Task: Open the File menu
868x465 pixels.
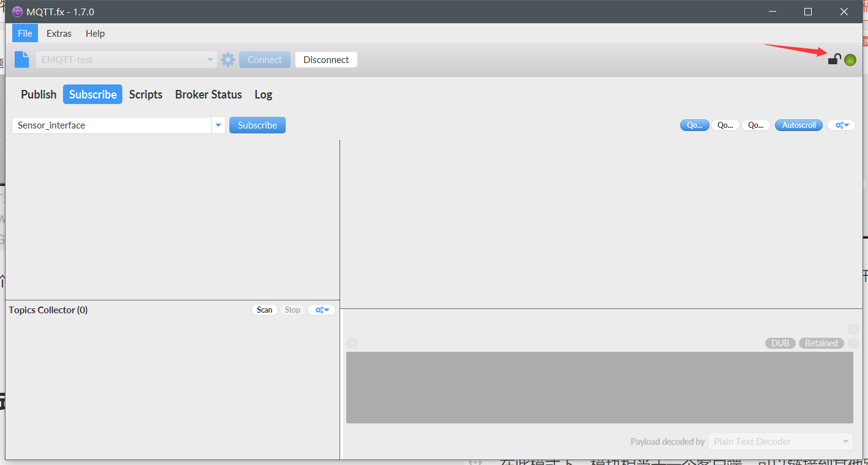Action: tap(25, 33)
